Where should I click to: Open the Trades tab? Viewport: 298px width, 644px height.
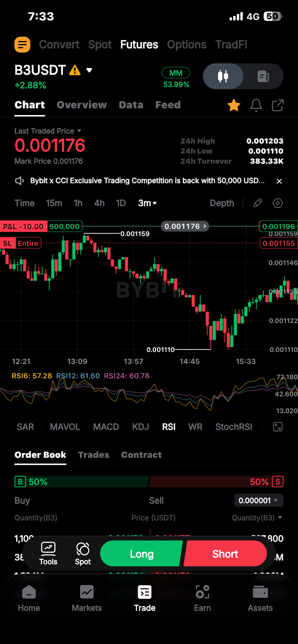pos(94,455)
